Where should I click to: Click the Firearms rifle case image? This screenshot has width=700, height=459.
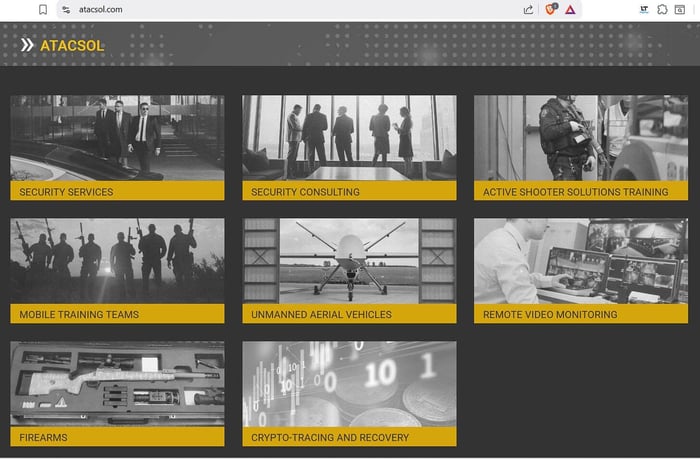coord(117,383)
